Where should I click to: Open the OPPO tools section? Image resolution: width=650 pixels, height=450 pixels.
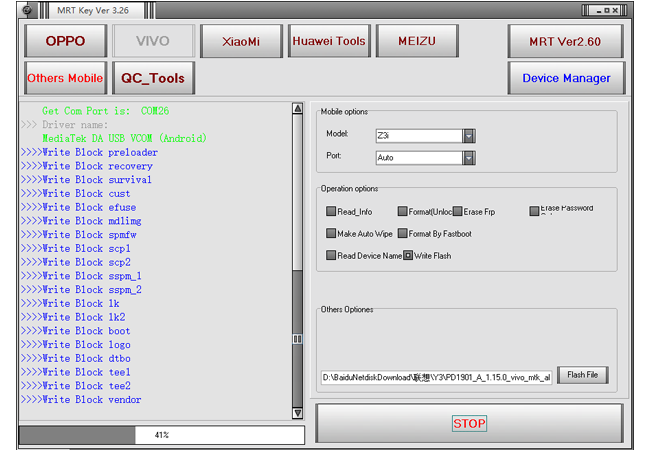pyautogui.click(x=65, y=41)
